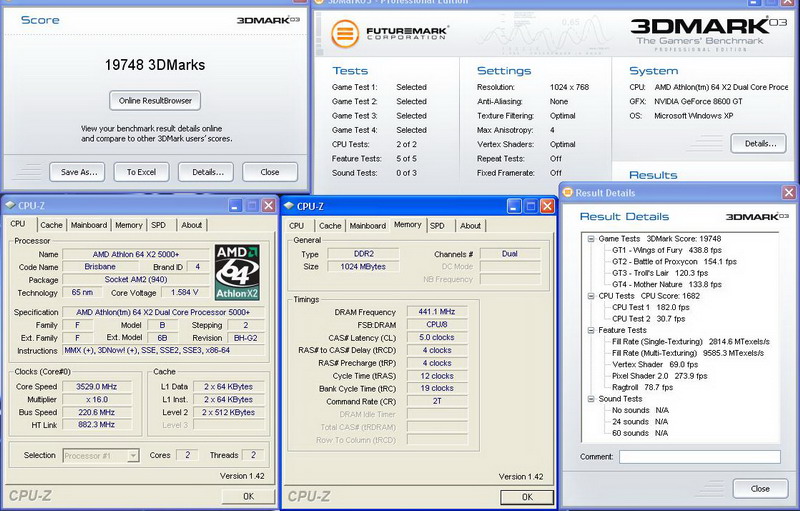Viewport: 800px width, 511px height.
Task: Click the AMD Athlon X2 logo
Action: coord(237,272)
